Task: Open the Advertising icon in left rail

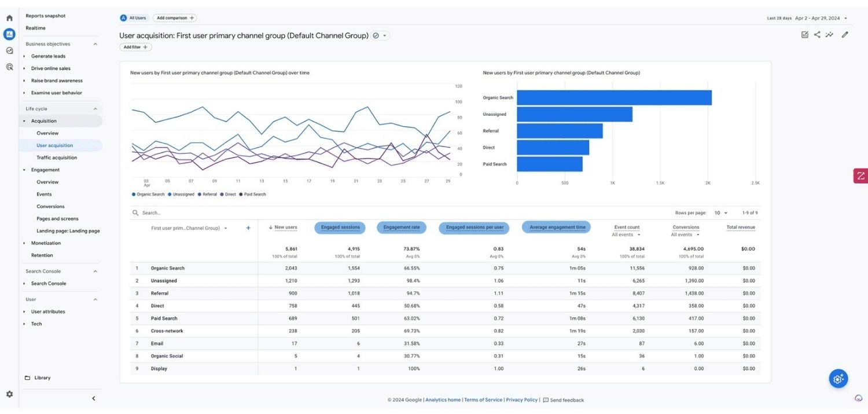Action: 9,67
